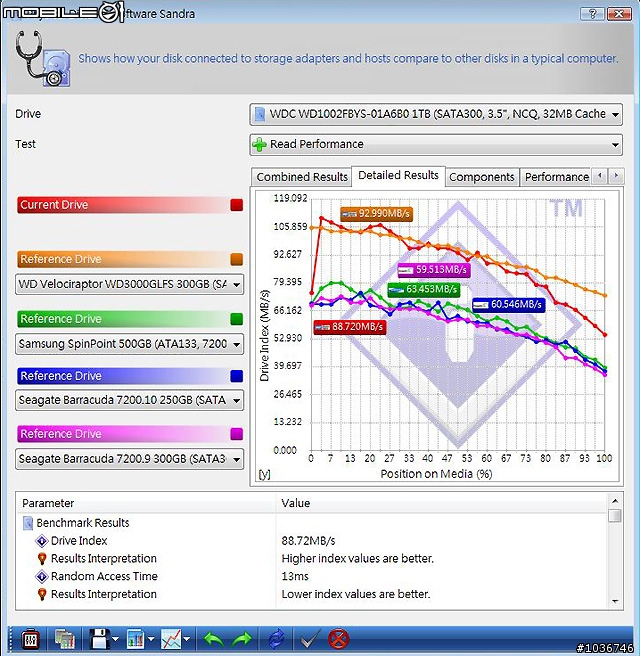Click the copy results toolbar icon

64,639
